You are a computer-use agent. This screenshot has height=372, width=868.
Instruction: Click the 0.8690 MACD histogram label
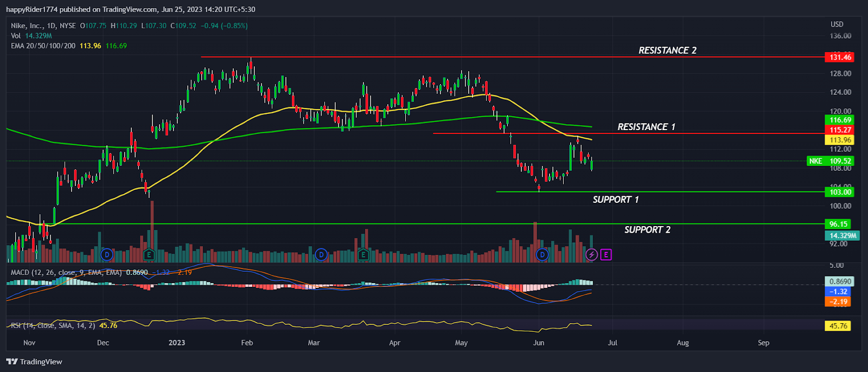[x=840, y=281]
